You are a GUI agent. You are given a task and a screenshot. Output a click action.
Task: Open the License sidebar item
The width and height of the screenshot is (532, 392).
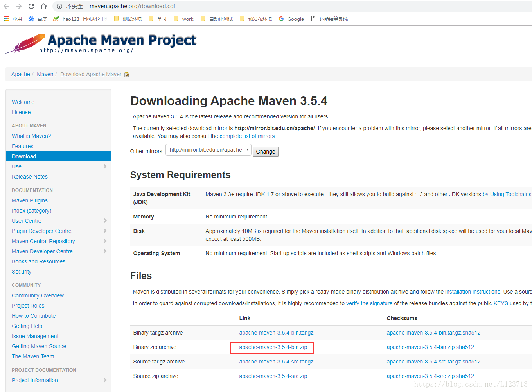21,112
